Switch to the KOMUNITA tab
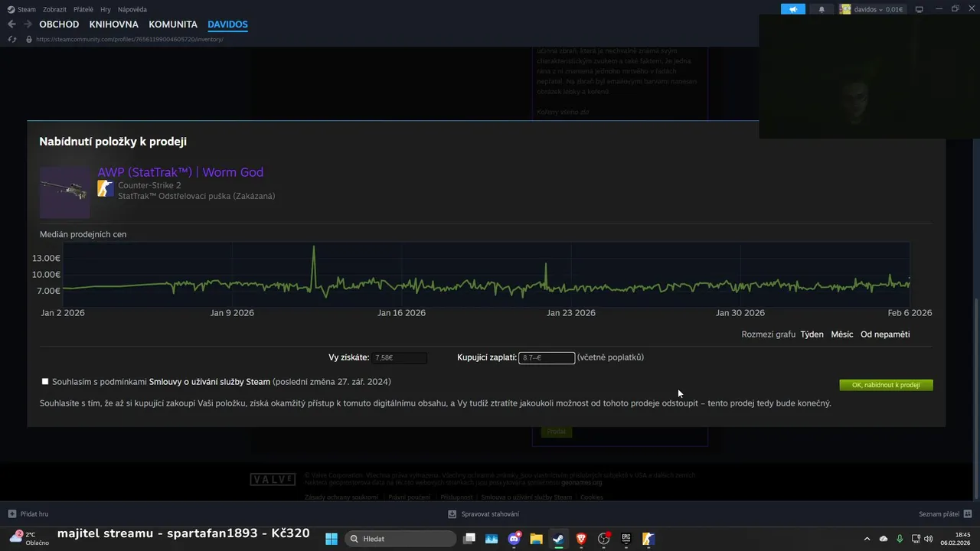 [x=173, y=24]
